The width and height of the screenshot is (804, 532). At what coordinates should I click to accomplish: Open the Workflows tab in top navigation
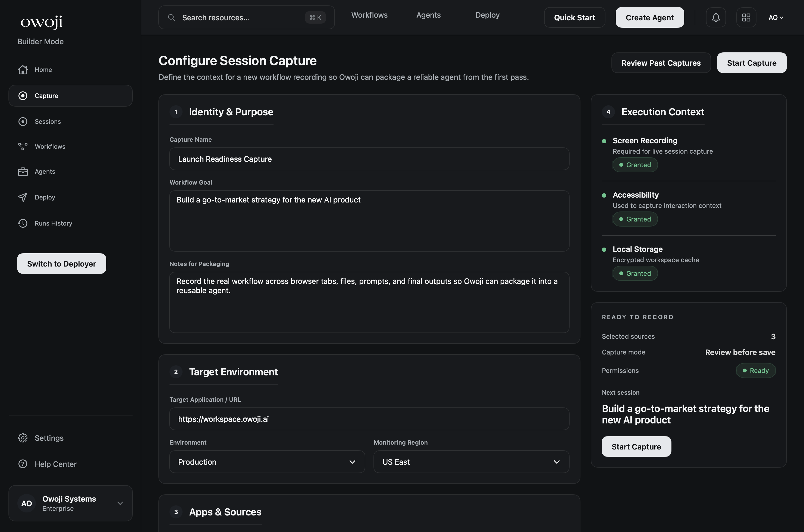369,15
